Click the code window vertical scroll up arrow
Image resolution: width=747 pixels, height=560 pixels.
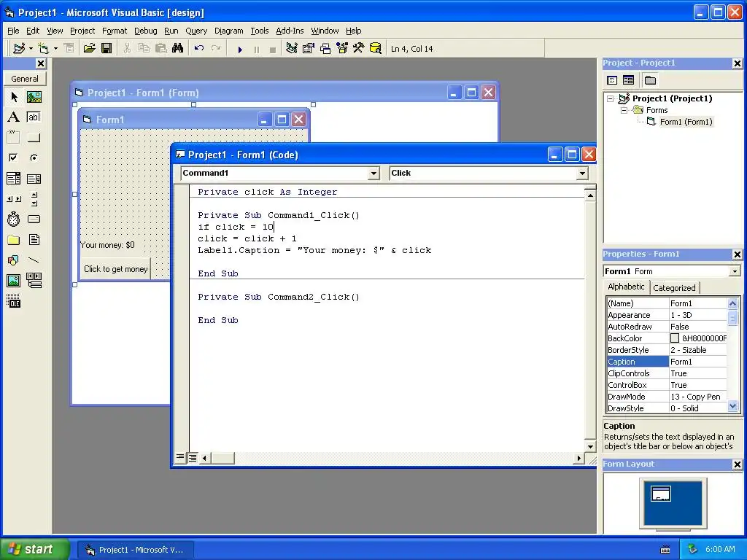pos(590,195)
